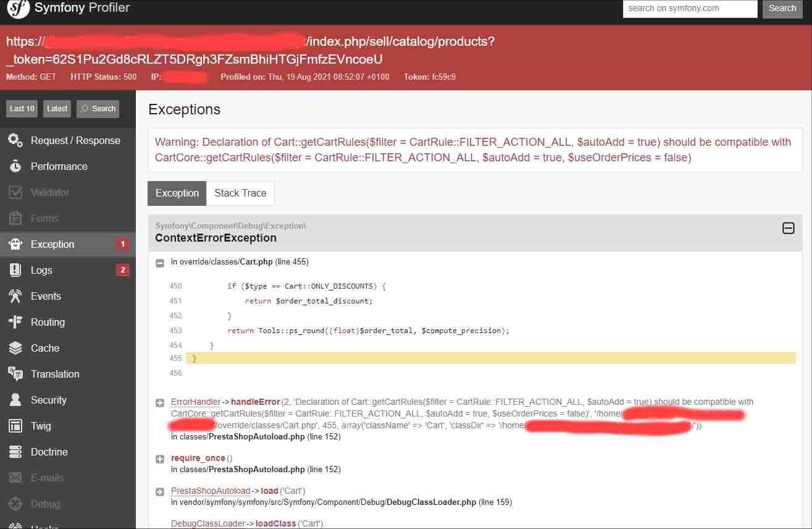Follow the DebugClassLoader class link

click(x=208, y=523)
